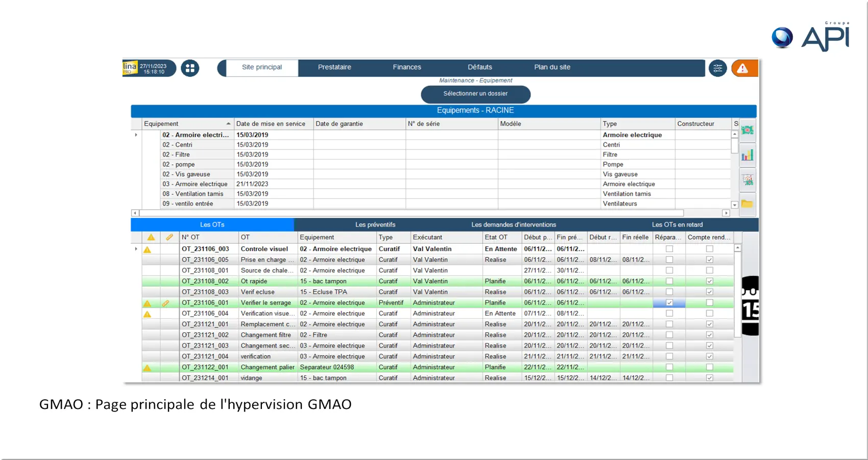Screen dimensions: 868x460
Task: Toggle Compte rendu checkbox for OT_231106_005
Action: coord(709,260)
